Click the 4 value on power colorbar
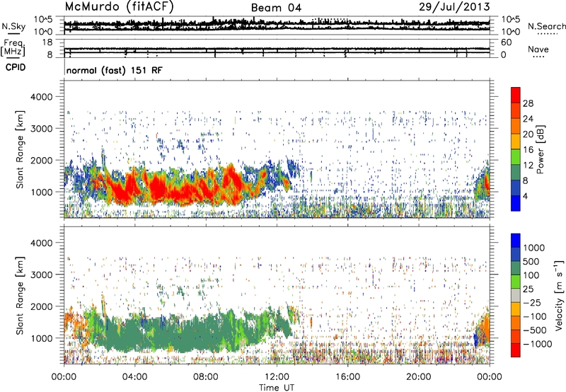Image resolution: width=566 pixels, height=392 pixels. coord(526,197)
